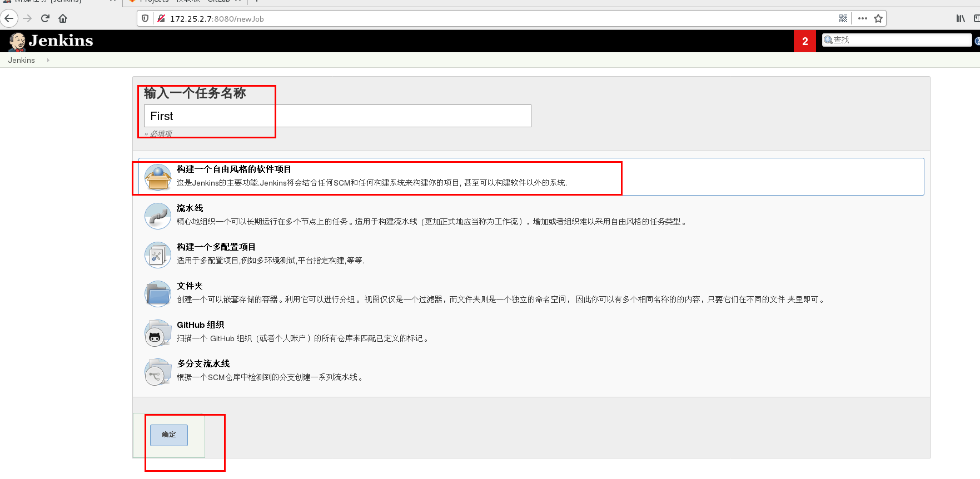Click the search box in Jenkins header
This screenshot has width=980, height=479.
click(x=897, y=40)
